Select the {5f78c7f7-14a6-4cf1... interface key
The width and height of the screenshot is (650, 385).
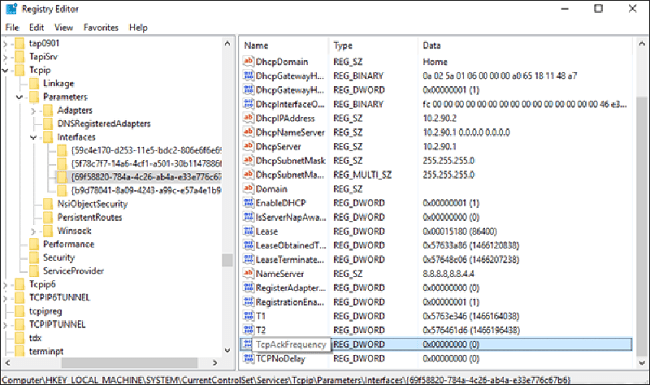tap(146, 163)
